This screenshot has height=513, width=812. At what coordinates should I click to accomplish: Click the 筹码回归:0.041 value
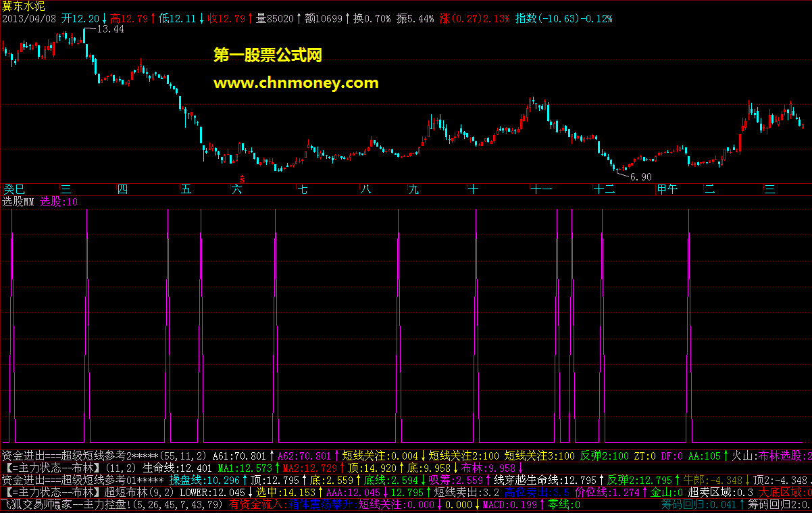pyautogui.click(x=697, y=504)
